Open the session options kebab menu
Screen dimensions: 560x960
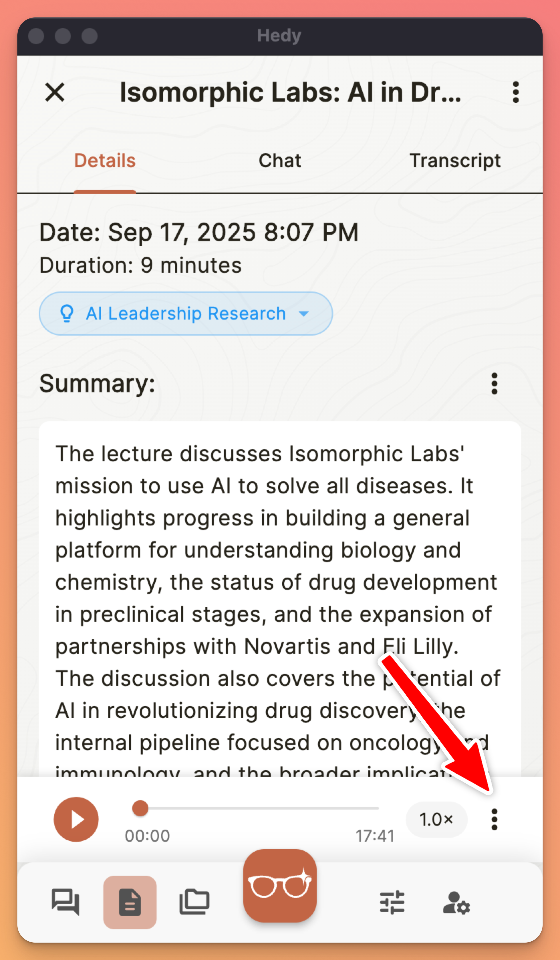tap(516, 92)
